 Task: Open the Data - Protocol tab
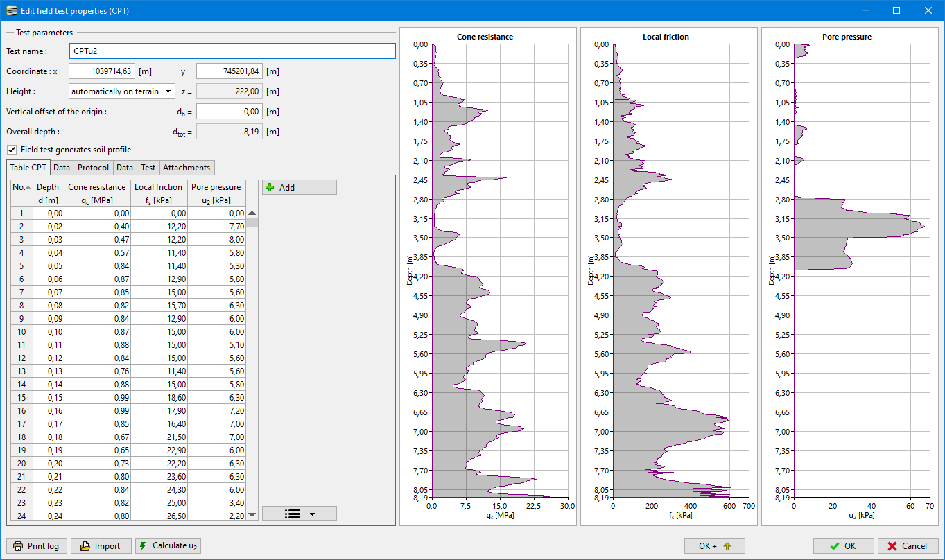(x=81, y=167)
